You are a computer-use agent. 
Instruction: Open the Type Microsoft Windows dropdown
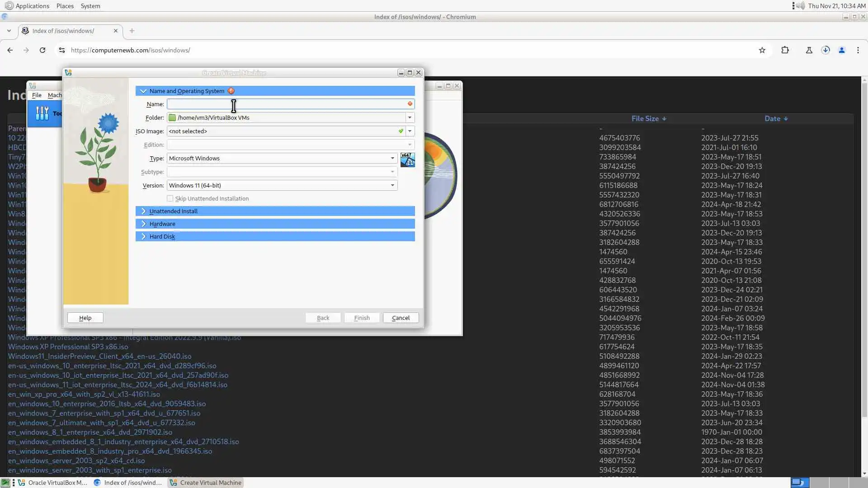392,158
